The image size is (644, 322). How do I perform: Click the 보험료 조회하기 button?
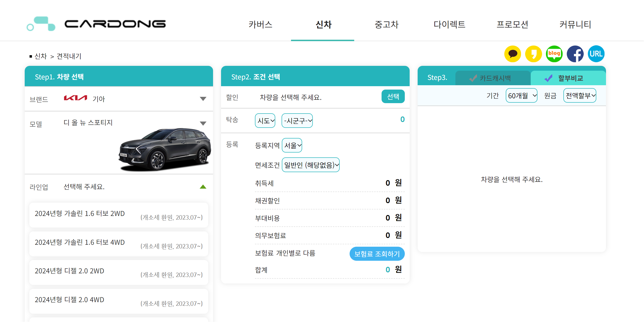[377, 254]
